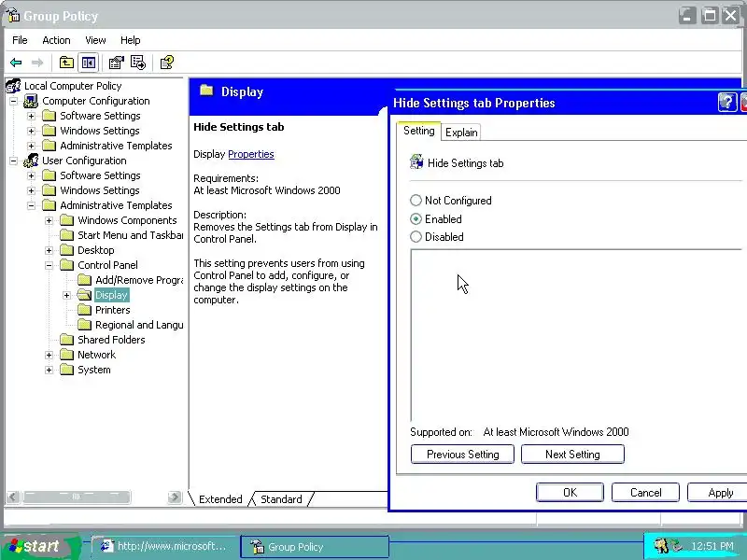The image size is (747, 560).
Task: Click the Local Computer Policy root icon
Action: pos(13,86)
